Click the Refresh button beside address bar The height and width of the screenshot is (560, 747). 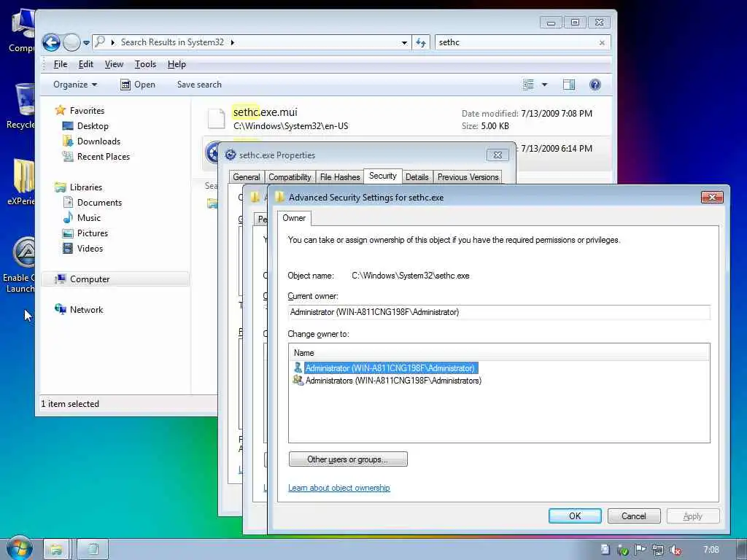click(x=421, y=42)
